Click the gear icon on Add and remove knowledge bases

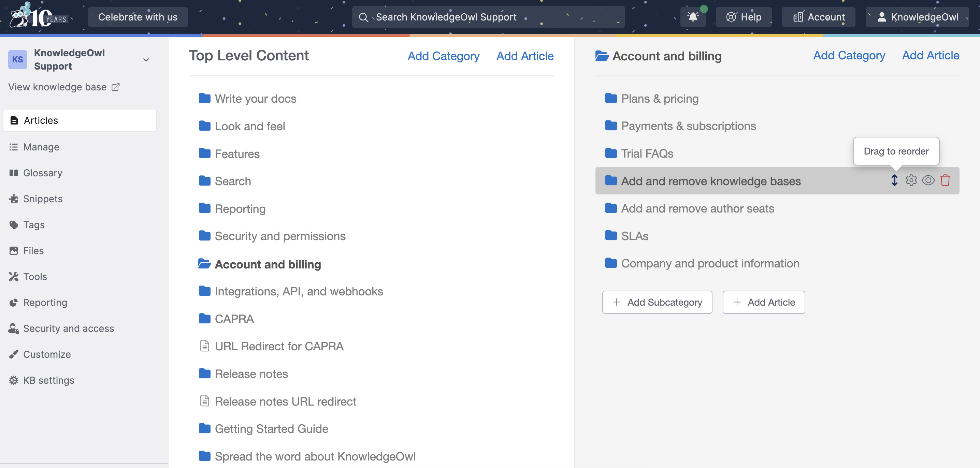(x=911, y=180)
